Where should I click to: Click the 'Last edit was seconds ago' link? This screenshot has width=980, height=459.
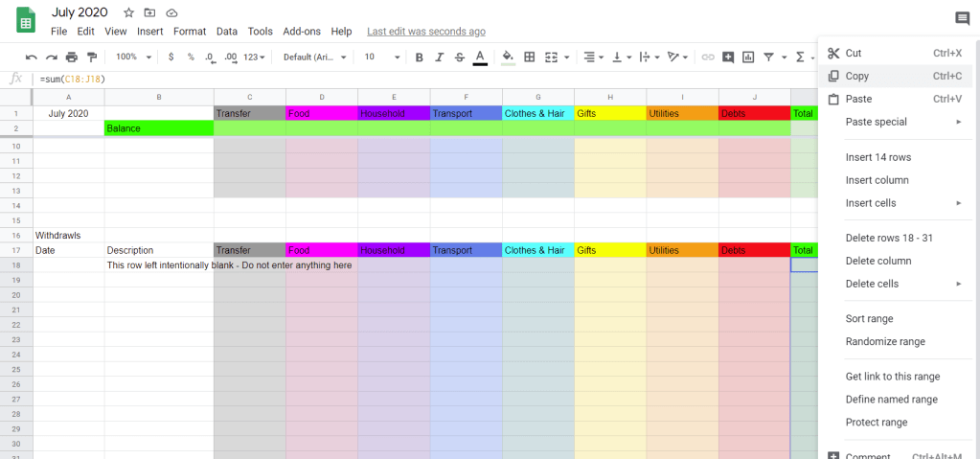[x=425, y=32]
